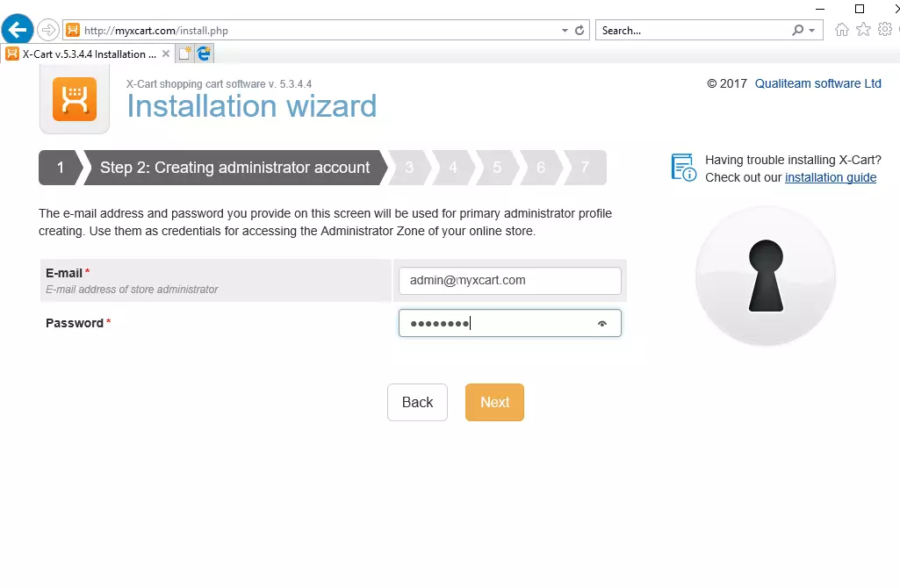The height and width of the screenshot is (588, 900).
Task: Select Step 2: Creating administrator account
Action: [x=234, y=168]
